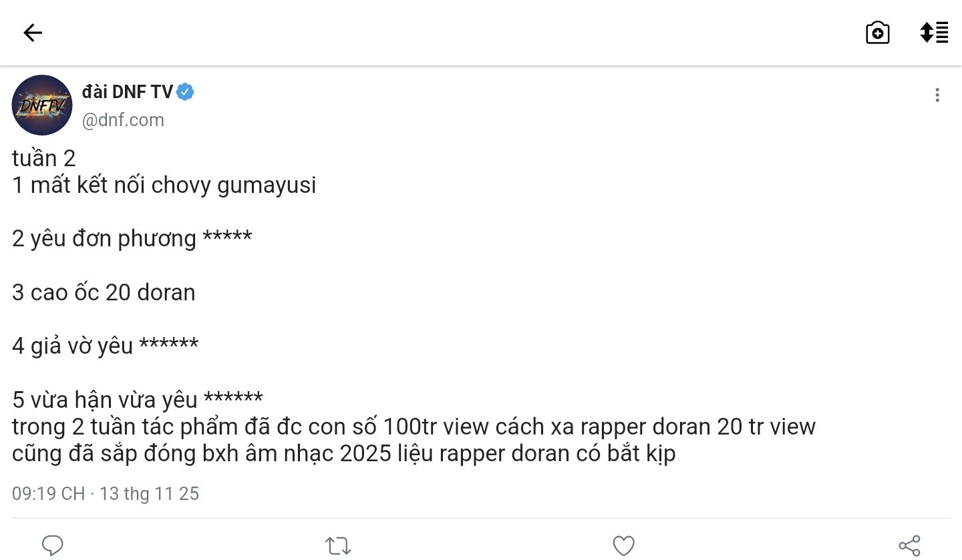The width and height of the screenshot is (962, 560).
Task: Open the sort order list icon
Action: 933,33
